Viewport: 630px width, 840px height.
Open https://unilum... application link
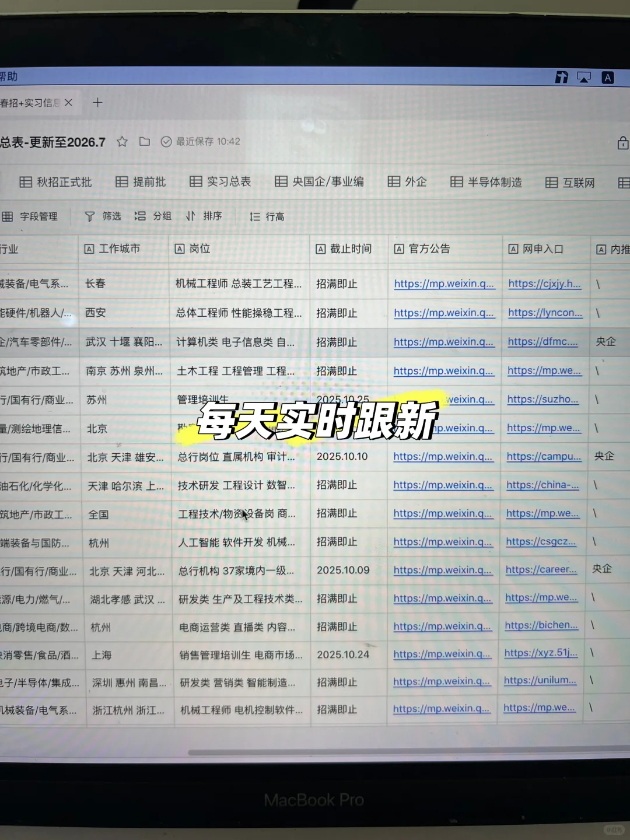[x=540, y=680]
